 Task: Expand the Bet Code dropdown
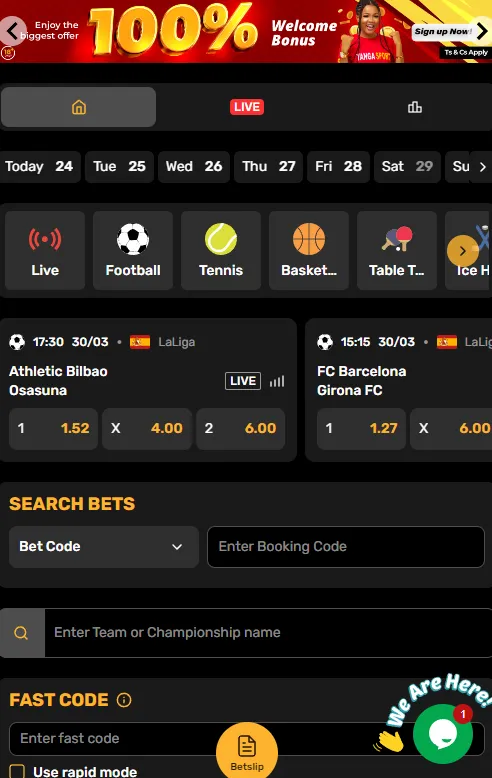click(x=104, y=547)
